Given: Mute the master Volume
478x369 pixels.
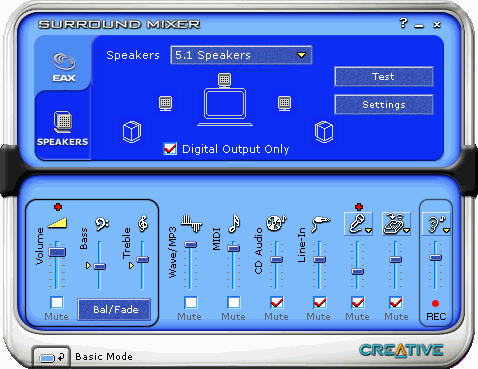Looking at the screenshot, I should pyautogui.click(x=57, y=303).
